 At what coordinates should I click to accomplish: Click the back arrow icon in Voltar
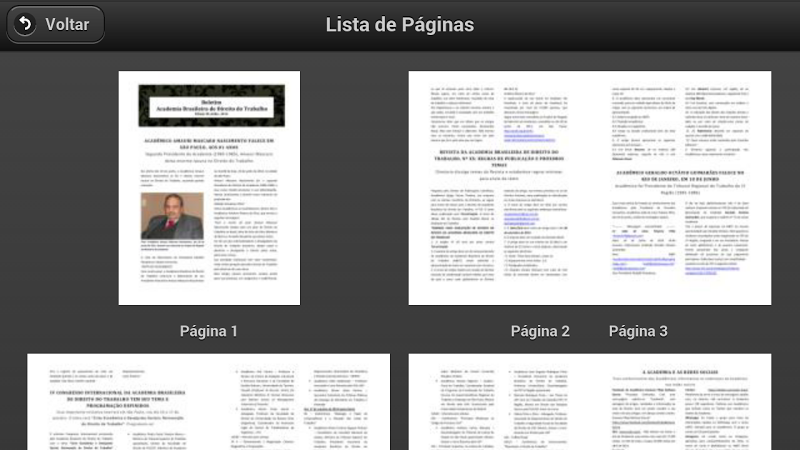pos(25,24)
